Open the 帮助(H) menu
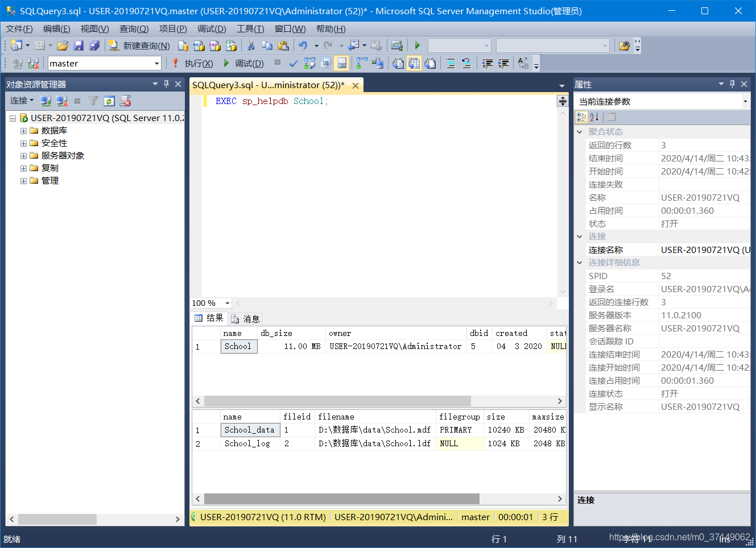The height and width of the screenshot is (548, 756). pyautogui.click(x=331, y=28)
